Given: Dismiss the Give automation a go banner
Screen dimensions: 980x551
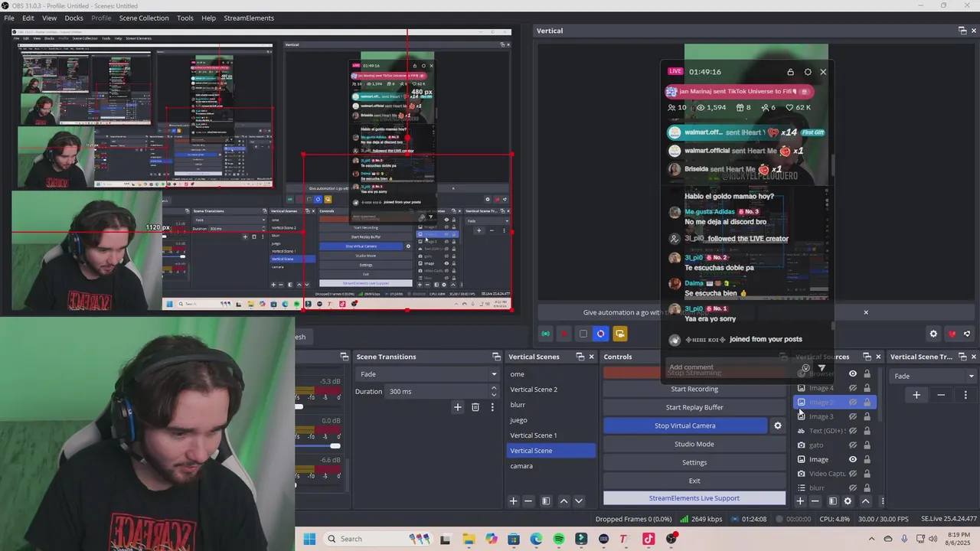Looking at the screenshot, I should coord(866,312).
